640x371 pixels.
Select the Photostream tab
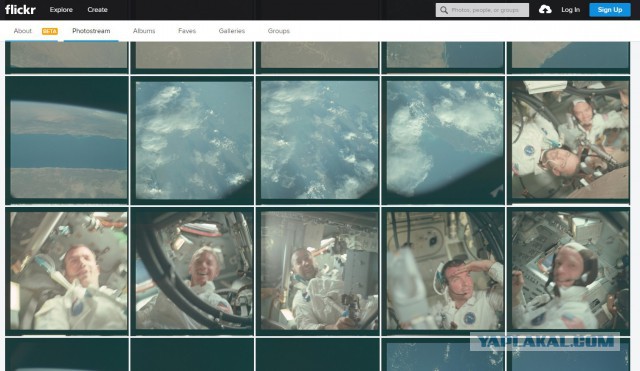tap(91, 31)
